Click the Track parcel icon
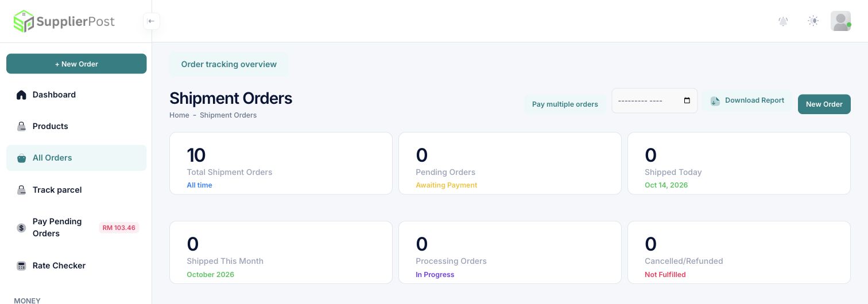This screenshot has height=304, width=868. pos(21,190)
